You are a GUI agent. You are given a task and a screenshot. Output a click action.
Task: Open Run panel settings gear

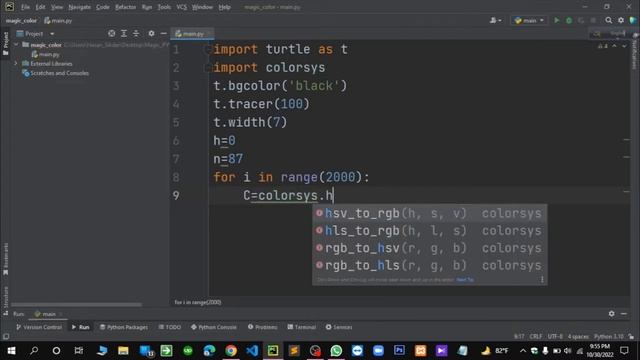(611, 313)
